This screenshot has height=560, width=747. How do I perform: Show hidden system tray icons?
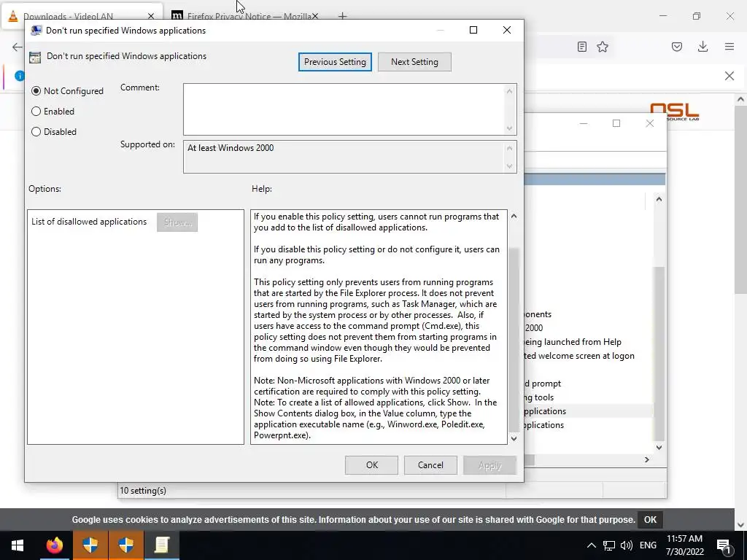click(591, 545)
